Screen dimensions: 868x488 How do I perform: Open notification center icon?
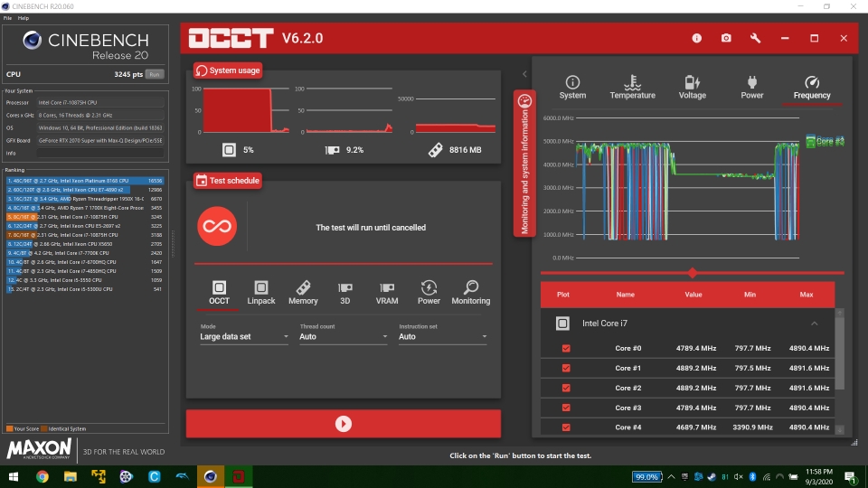(851, 476)
